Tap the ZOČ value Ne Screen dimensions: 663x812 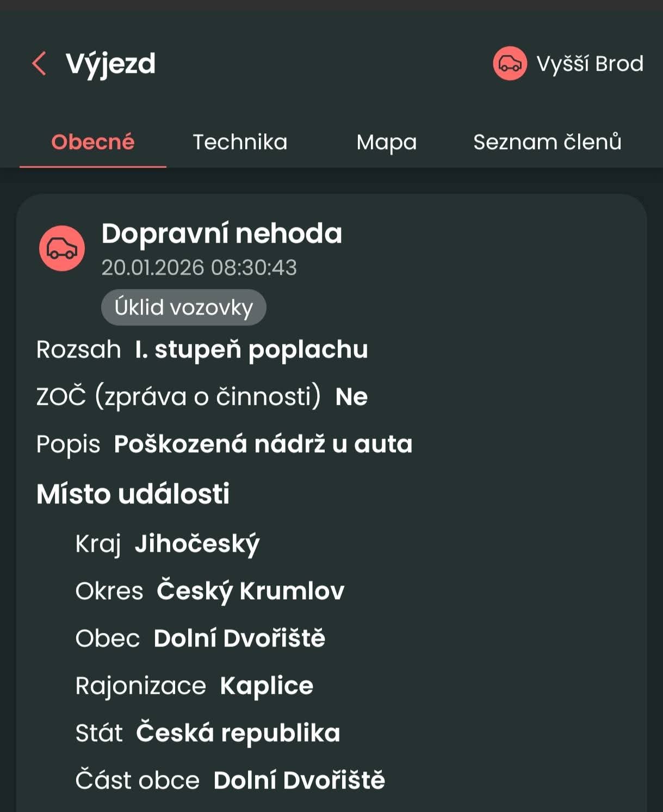(351, 397)
